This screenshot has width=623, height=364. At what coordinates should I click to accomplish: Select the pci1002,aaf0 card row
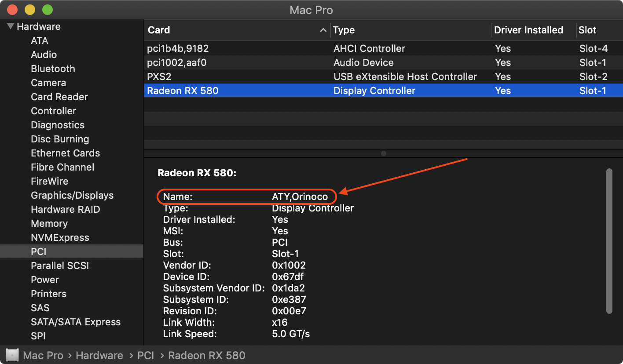click(x=384, y=62)
